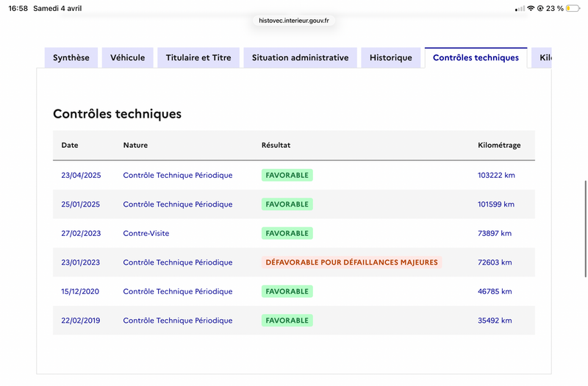Screen dimensions: 588x386
Task: Tap the battery icon in status bar
Action: point(573,8)
